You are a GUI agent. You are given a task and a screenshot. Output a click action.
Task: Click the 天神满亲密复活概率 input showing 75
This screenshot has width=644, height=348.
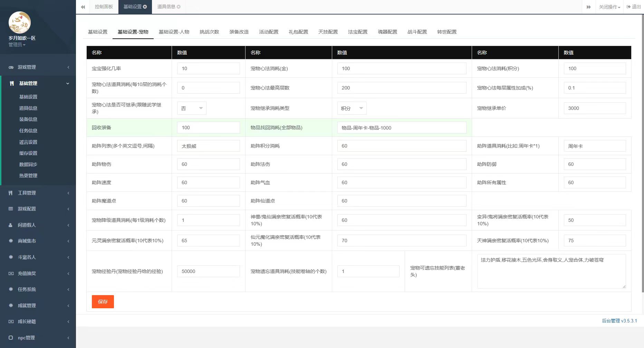point(595,241)
